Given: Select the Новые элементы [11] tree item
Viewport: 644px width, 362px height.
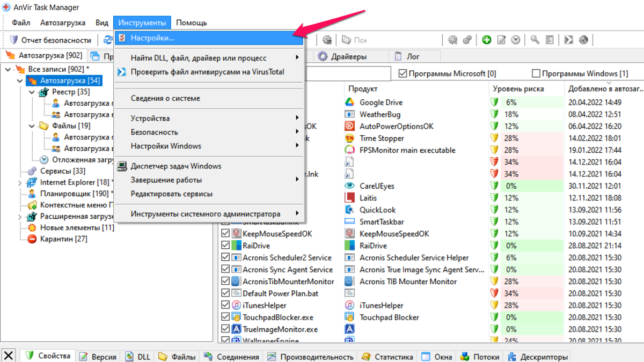Looking at the screenshot, I should click(x=77, y=227).
